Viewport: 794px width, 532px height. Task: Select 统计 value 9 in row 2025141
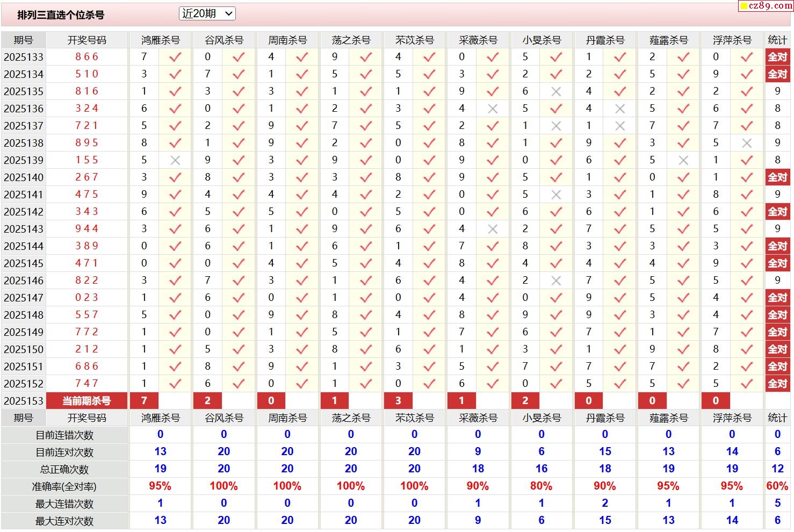coord(777,195)
